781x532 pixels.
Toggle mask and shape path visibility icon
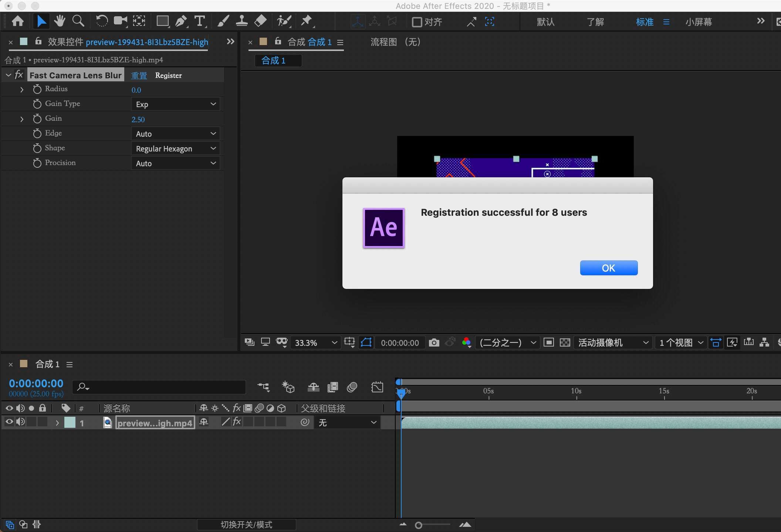(366, 342)
